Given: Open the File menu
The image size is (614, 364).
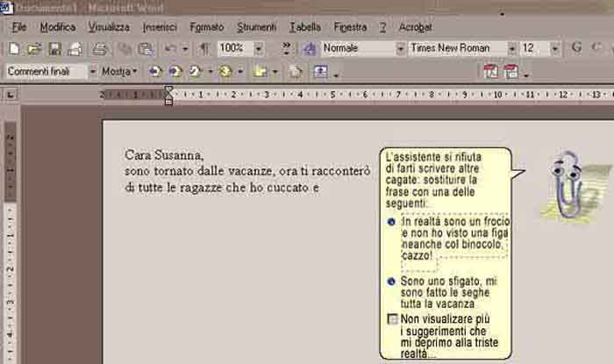Looking at the screenshot, I should [19, 27].
